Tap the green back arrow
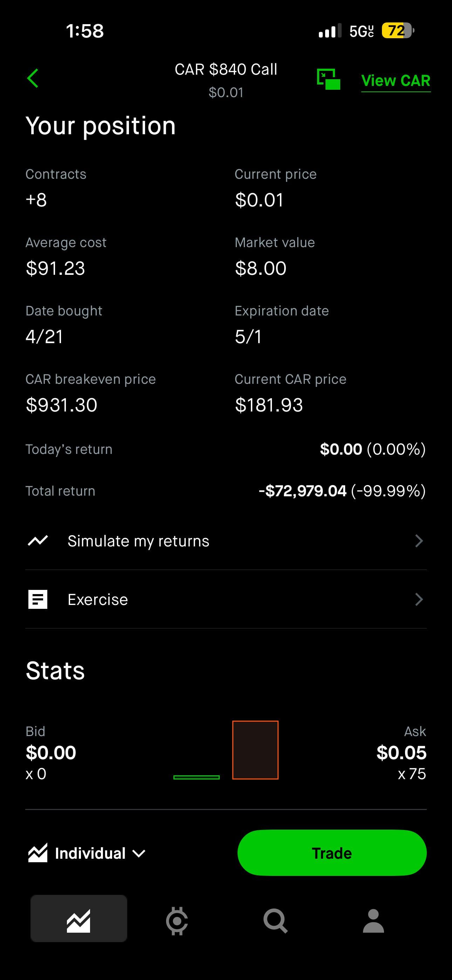The width and height of the screenshot is (452, 980). pyautogui.click(x=33, y=79)
